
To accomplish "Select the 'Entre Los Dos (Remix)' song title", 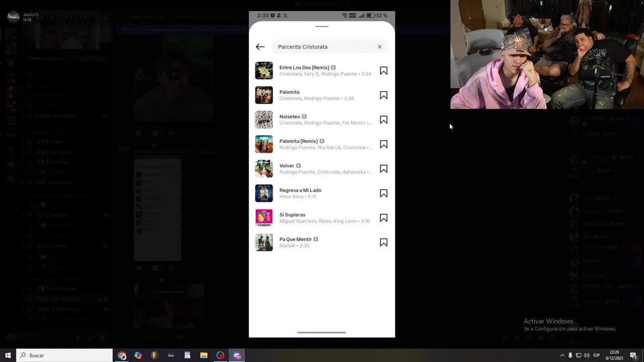I will point(304,67).
